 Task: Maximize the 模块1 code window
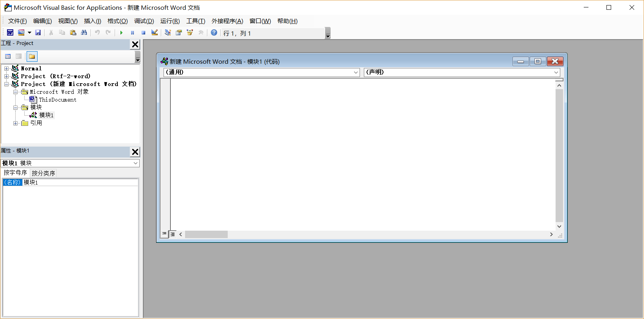tap(538, 61)
